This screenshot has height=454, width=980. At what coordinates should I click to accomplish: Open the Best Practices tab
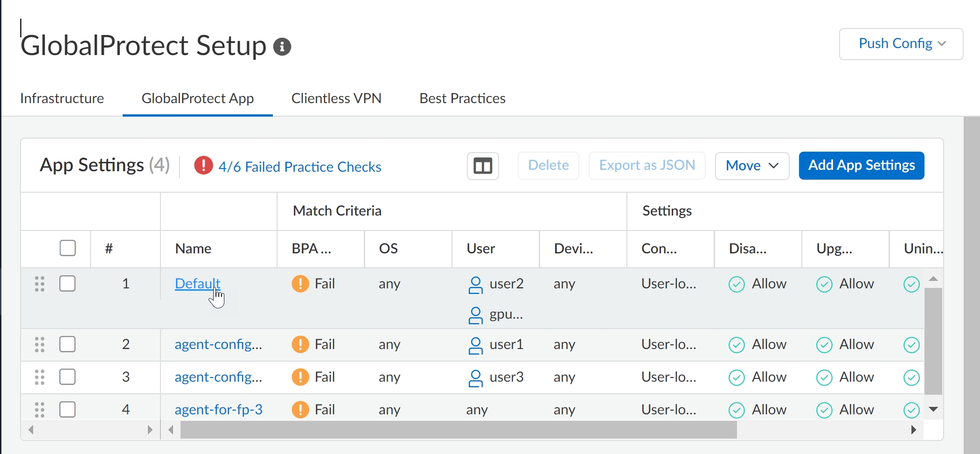click(x=462, y=98)
